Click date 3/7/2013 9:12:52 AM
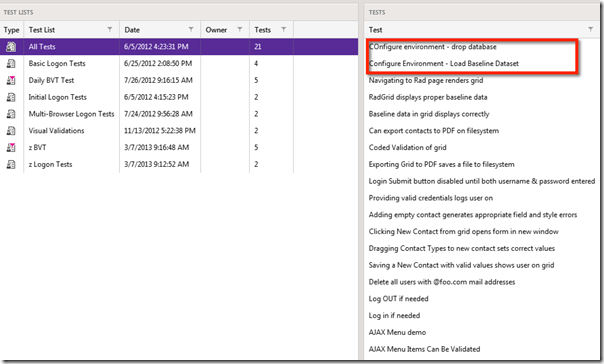604x364 pixels. [156, 164]
